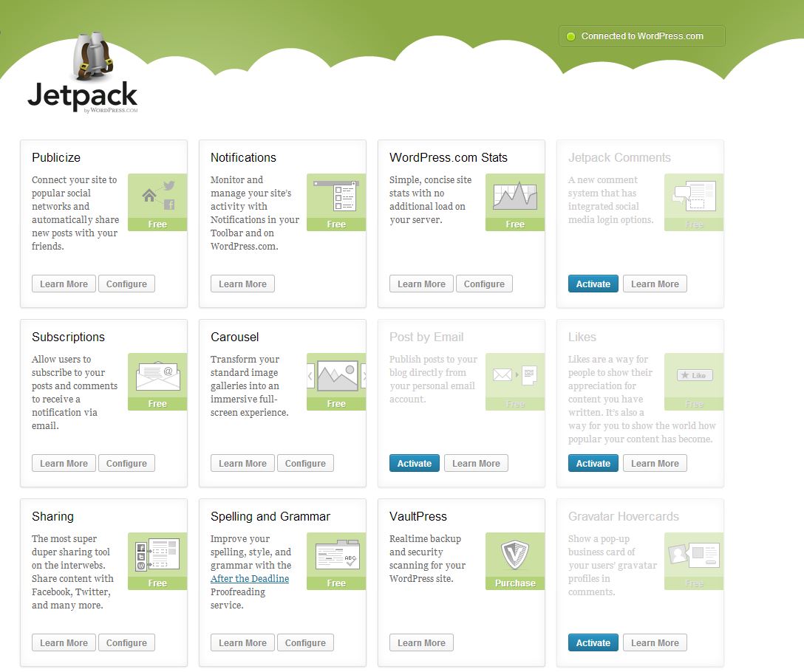
Task: Click the WordPress.com Stats heading
Action: pyautogui.click(x=448, y=158)
